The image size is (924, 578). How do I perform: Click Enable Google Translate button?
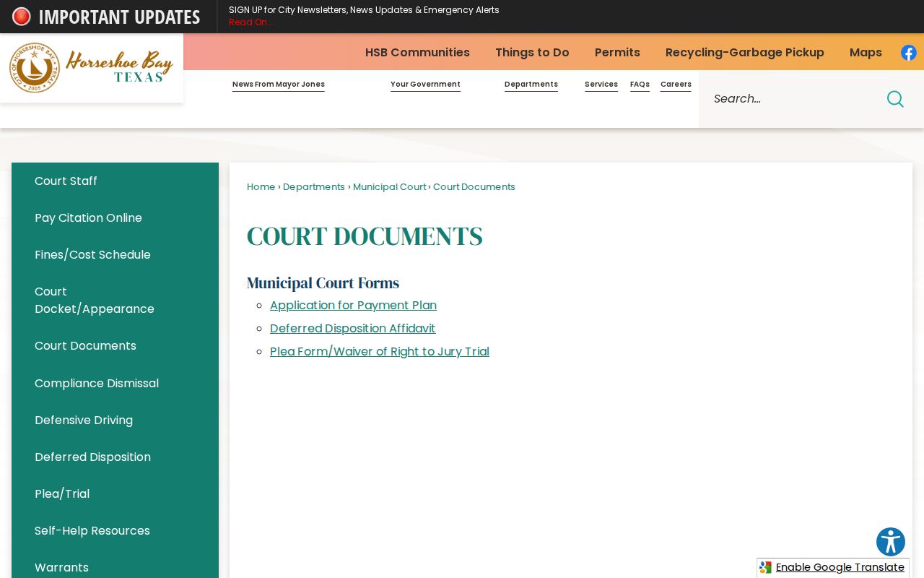tap(840, 567)
